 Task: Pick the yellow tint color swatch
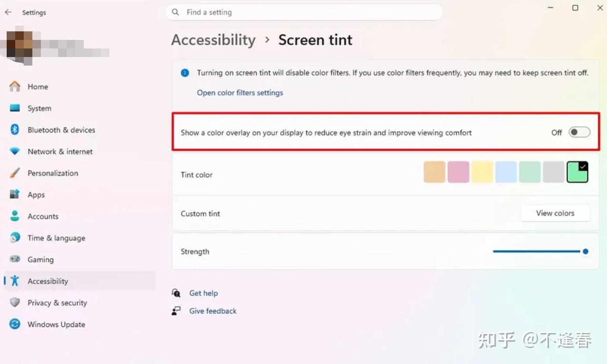(482, 172)
